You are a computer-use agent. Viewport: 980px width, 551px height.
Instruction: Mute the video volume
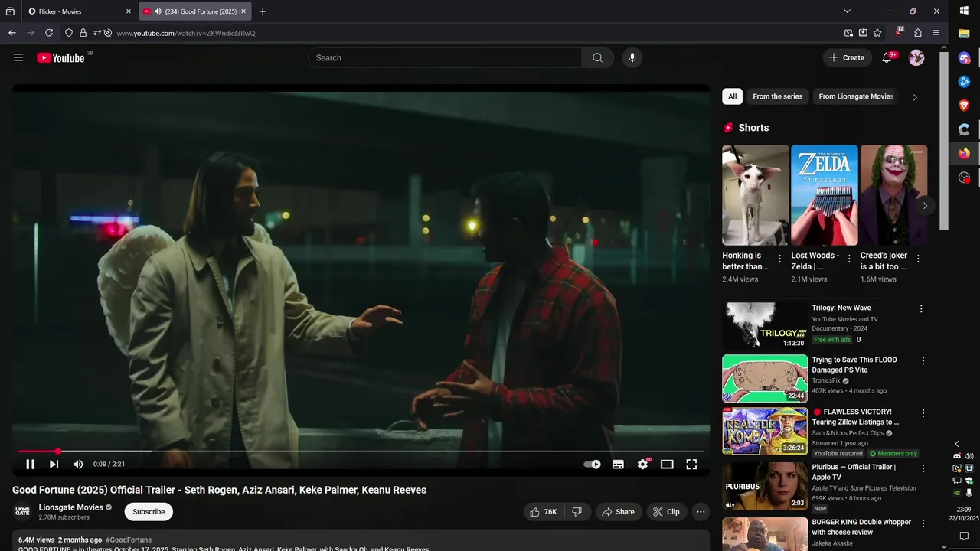pos(77,464)
